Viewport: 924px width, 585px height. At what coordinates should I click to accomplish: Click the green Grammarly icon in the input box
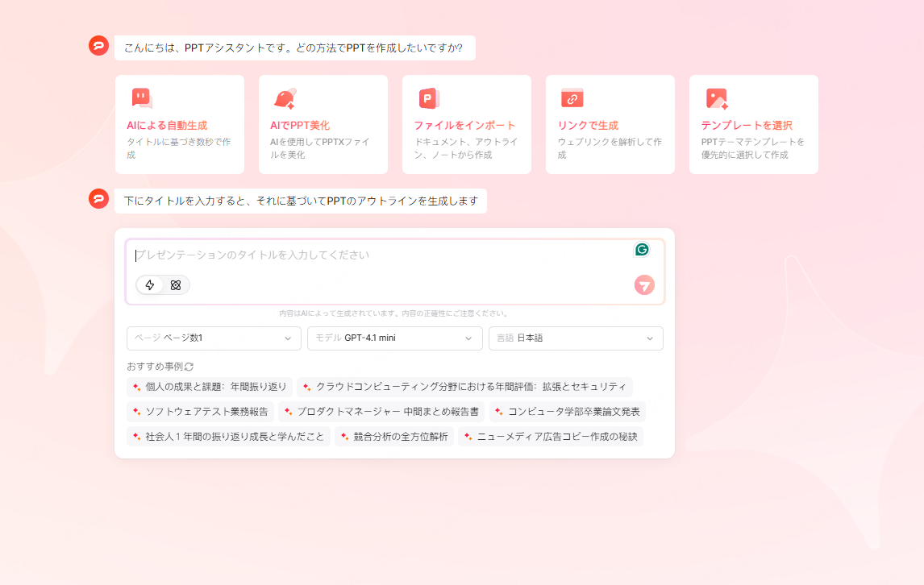pos(641,251)
